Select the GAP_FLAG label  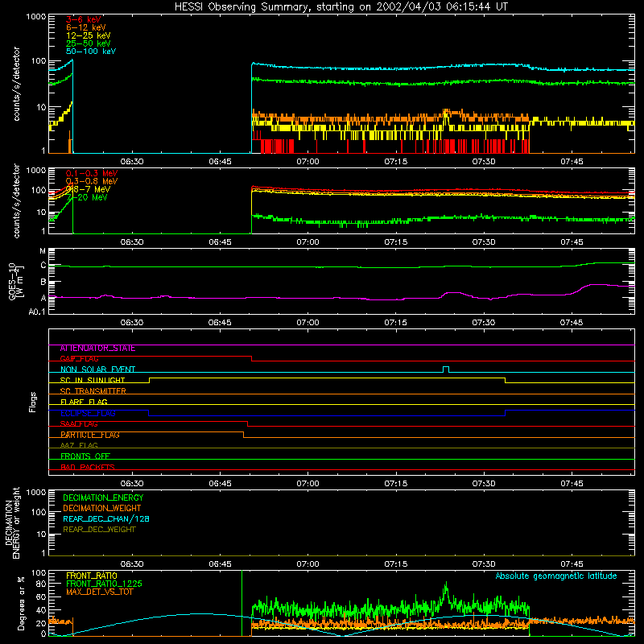point(79,359)
